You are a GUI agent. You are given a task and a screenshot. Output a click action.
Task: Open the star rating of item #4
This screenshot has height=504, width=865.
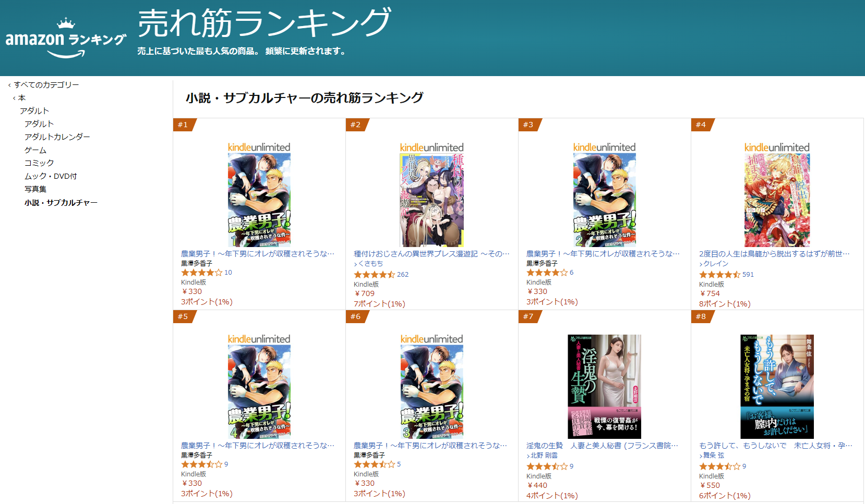719,275
